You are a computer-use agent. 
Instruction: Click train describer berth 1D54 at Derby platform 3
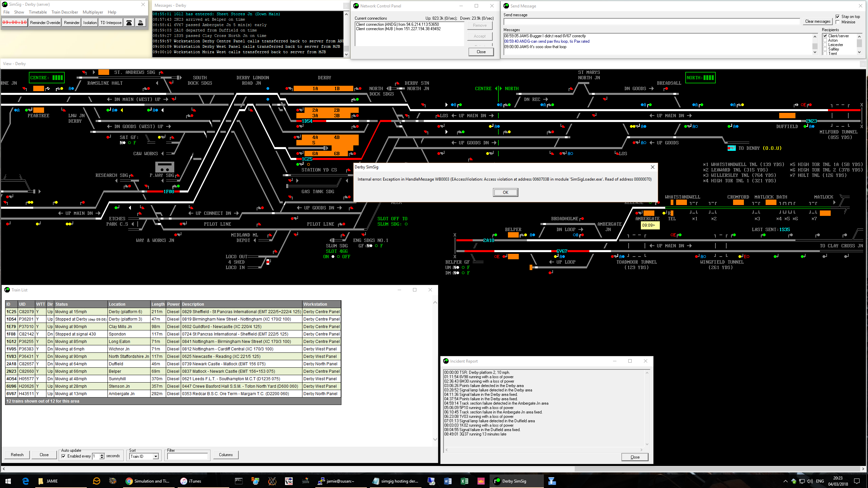(x=307, y=121)
